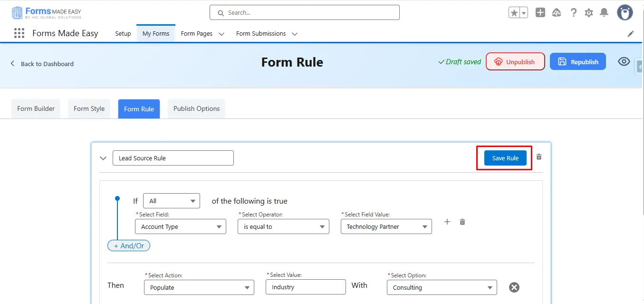Open the Setup gear icon

click(589, 13)
